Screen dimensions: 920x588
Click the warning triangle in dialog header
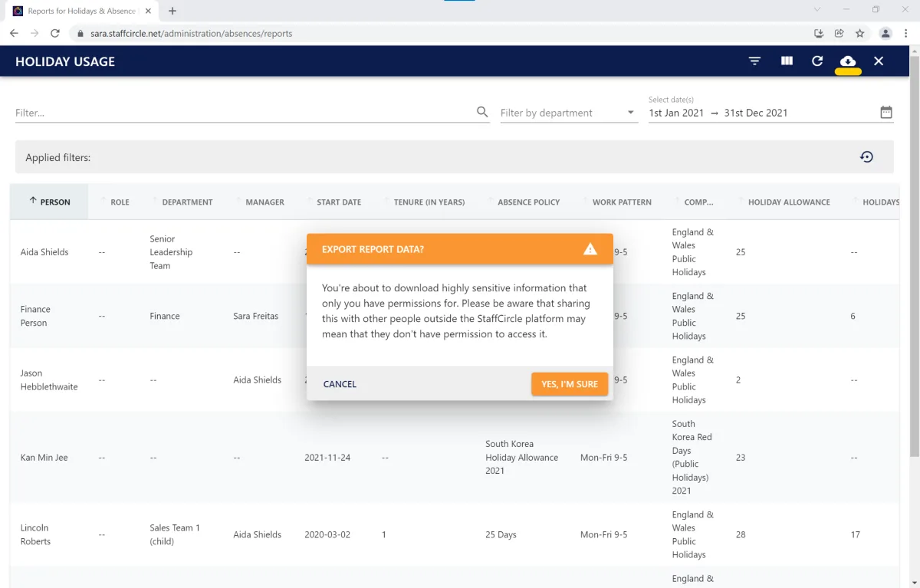point(590,249)
